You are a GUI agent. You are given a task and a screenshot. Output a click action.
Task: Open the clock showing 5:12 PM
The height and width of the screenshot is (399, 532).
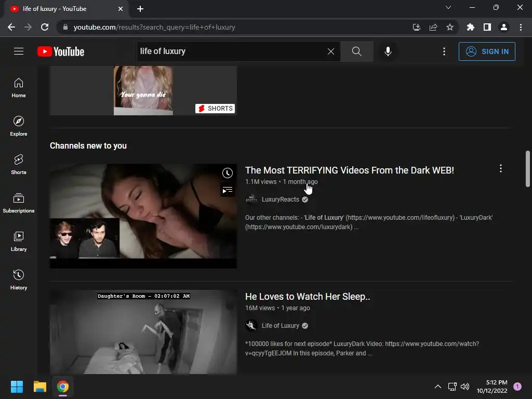pyautogui.click(x=492, y=387)
